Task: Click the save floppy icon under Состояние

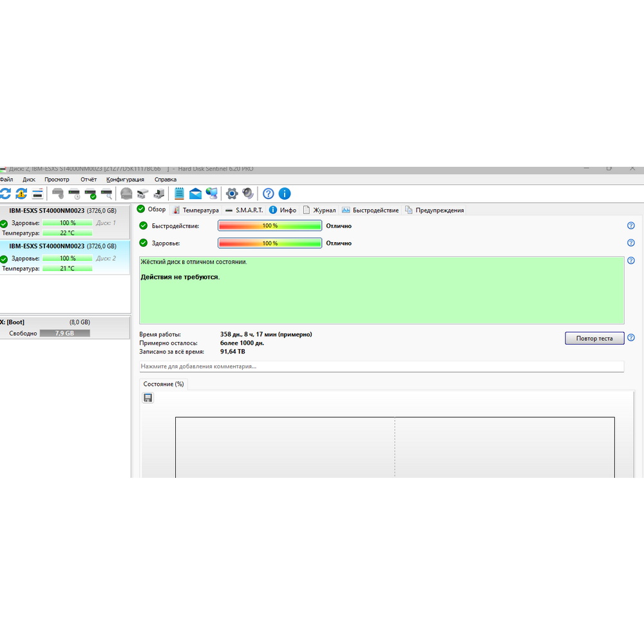Action: [x=148, y=397]
